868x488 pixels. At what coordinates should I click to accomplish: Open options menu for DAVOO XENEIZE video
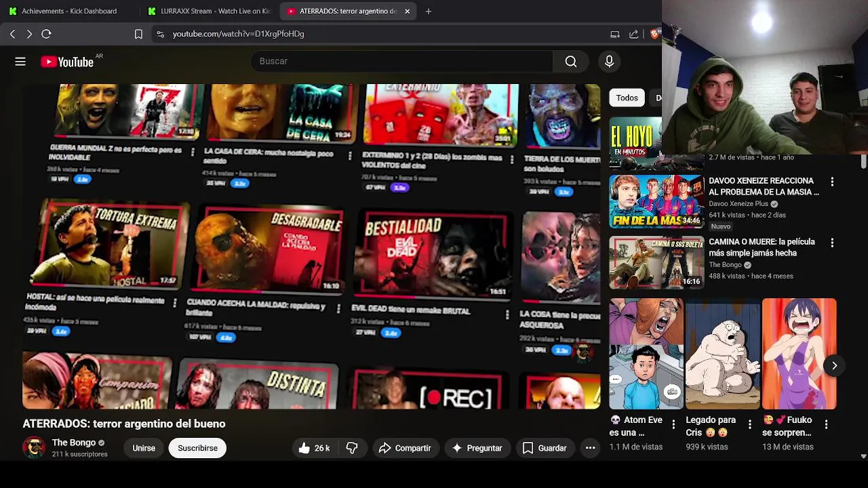coord(832,182)
